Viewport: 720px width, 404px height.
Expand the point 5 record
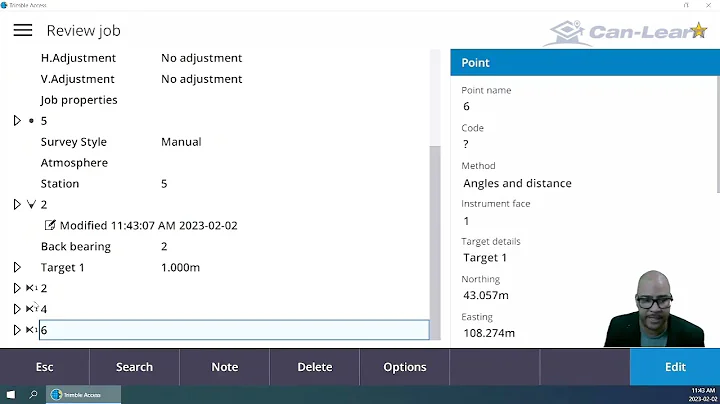tap(17, 121)
